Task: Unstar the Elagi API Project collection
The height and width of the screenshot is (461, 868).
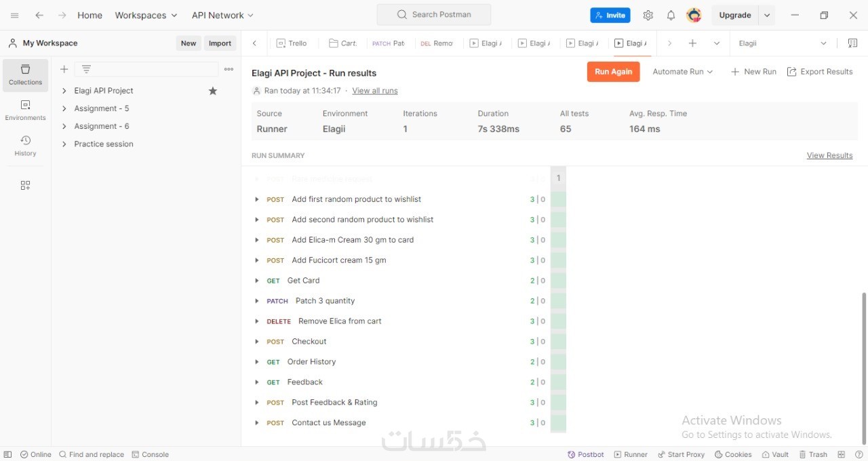Action: pyautogui.click(x=213, y=91)
